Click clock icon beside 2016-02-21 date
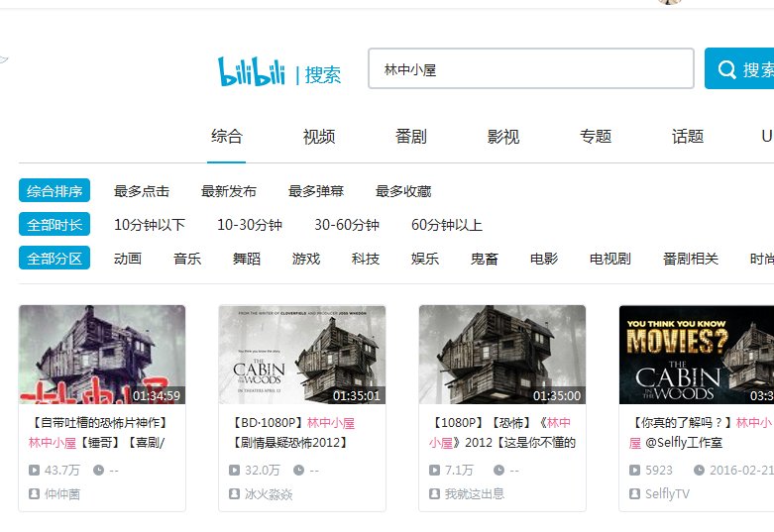The image size is (774, 532). (x=699, y=470)
